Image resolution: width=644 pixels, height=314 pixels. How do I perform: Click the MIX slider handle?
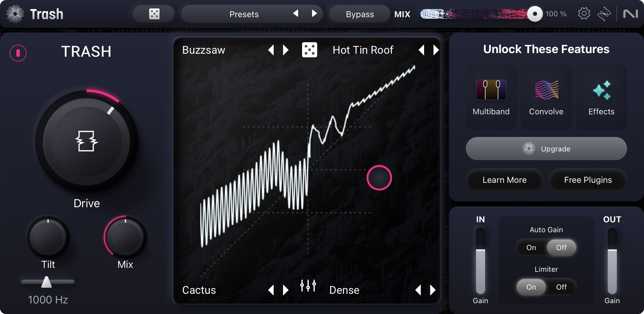pos(535,14)
